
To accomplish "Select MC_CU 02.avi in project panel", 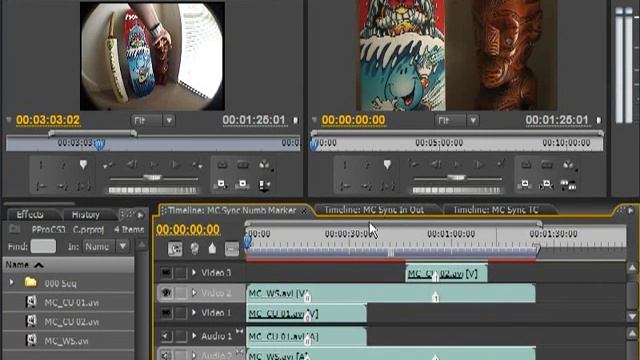I will 71,322.
